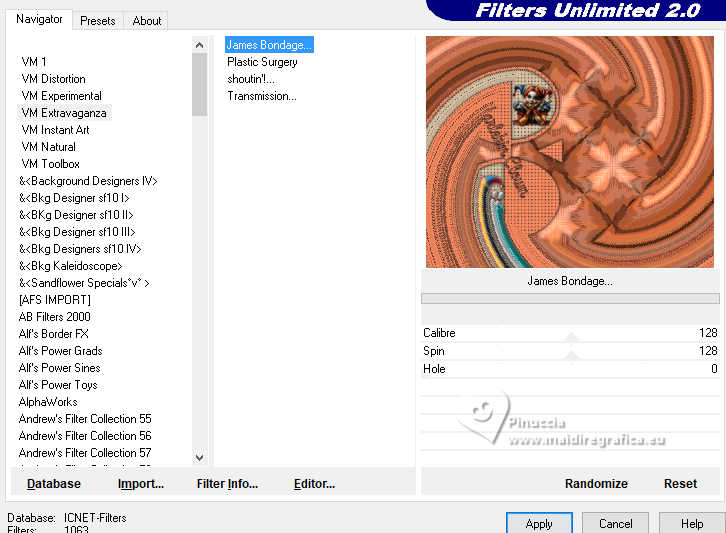Click the filter list scroll-up arrow
Screen dimensions: 726x533
pos(200,45)
